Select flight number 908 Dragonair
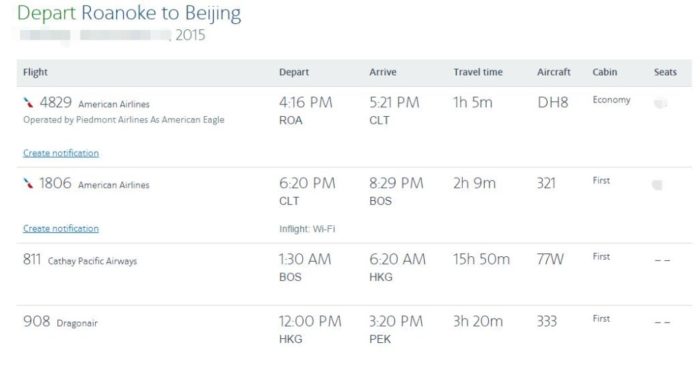 click(x=60, y=321)
